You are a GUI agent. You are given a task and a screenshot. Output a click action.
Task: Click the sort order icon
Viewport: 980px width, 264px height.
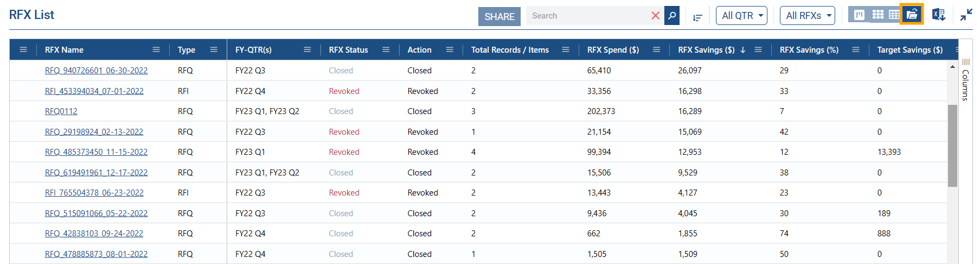[x=697, y=17]
